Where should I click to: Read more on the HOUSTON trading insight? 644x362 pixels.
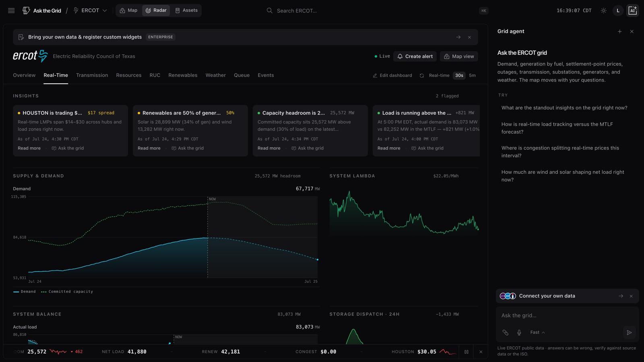[x=29, y=148]
